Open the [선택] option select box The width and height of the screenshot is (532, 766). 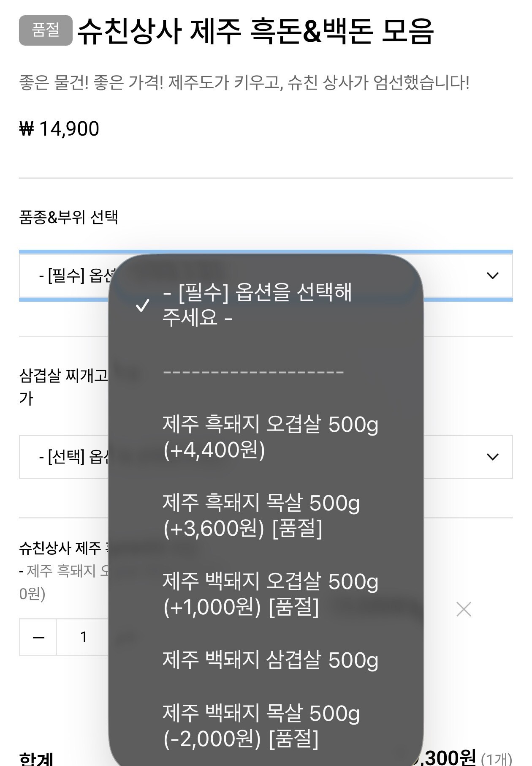(266, 457)
